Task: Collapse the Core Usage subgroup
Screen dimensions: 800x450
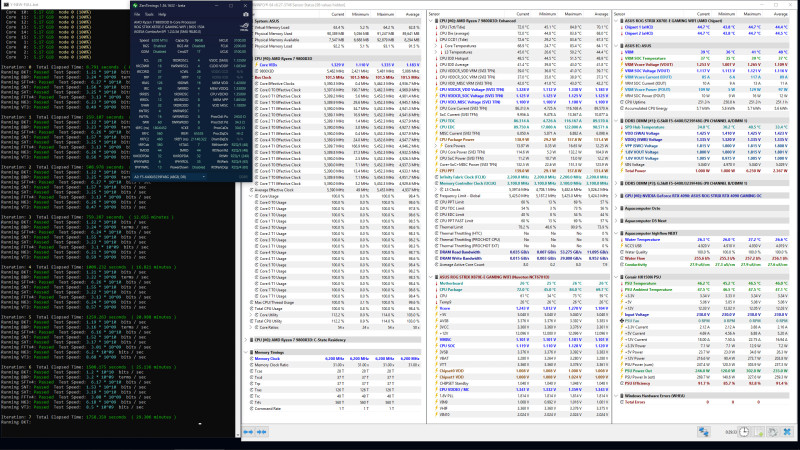Action: (x=251, y=196)
